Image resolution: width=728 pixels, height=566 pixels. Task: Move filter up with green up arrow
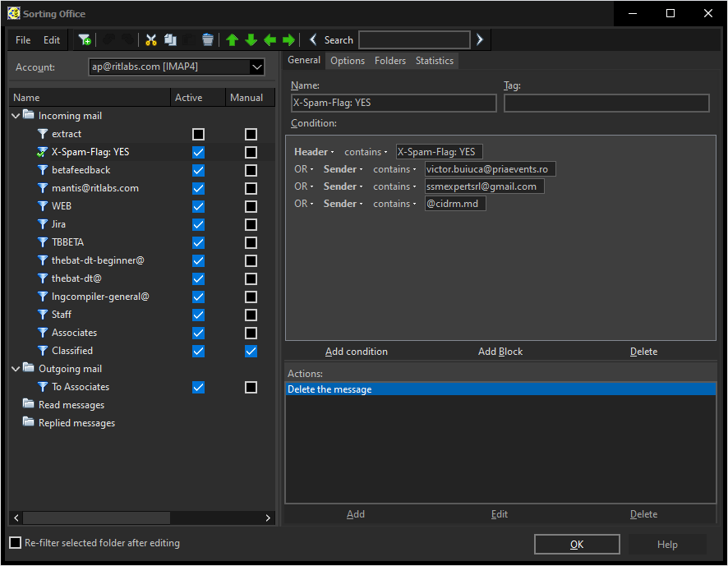coord(233,40)
